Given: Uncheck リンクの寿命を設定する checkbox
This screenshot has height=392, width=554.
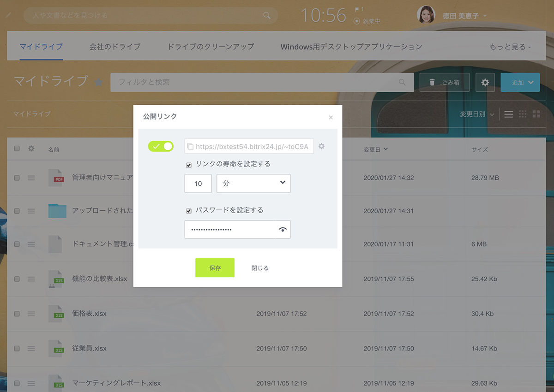Looking at the screenshot, I should pyautogui.click(x=189, y=165).
